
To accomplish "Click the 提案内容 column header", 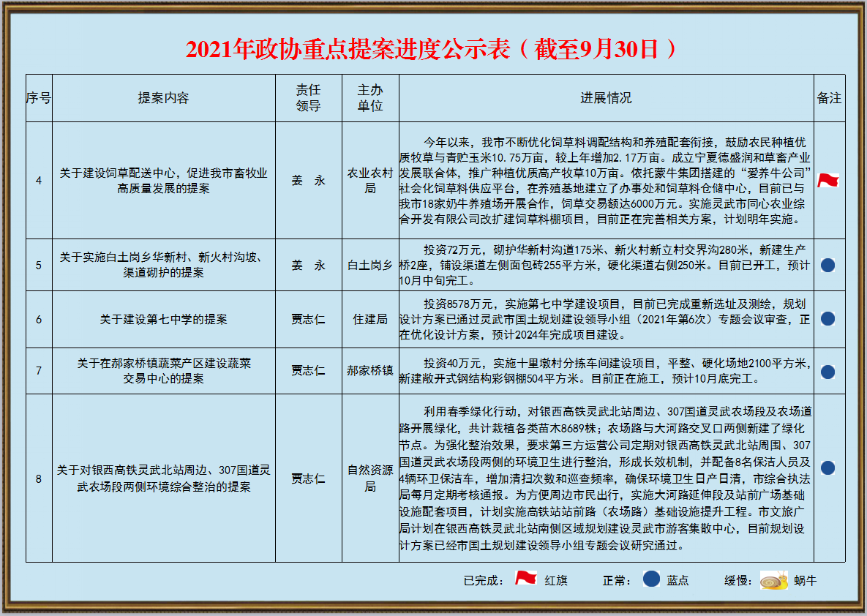I will pos(164,98).
